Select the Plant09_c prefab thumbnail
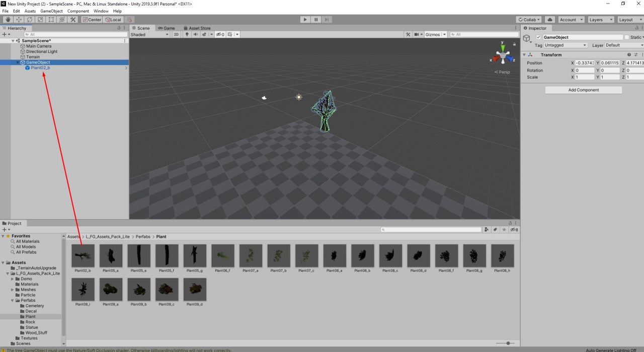This screenshot has width=644, height=352. click(167, 290)
